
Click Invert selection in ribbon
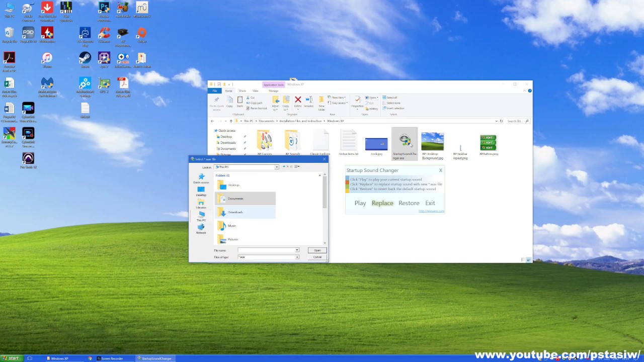(393, 108)
